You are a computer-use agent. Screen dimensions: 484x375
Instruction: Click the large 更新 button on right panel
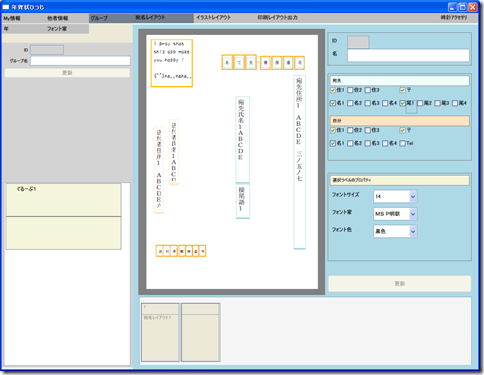[x=400, y=283]
